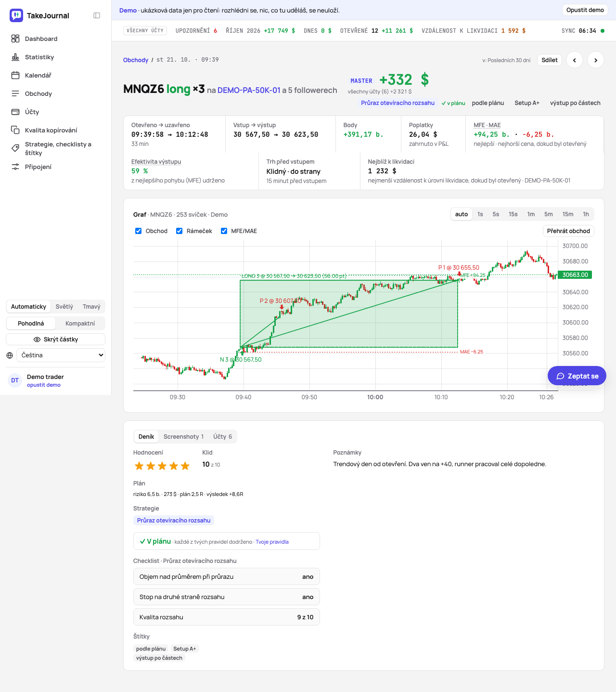The width and height of the screenshot is (616, 692).
Task: Go to the next trade arrow
Action: pyautogui.click(x=596, y=60)
